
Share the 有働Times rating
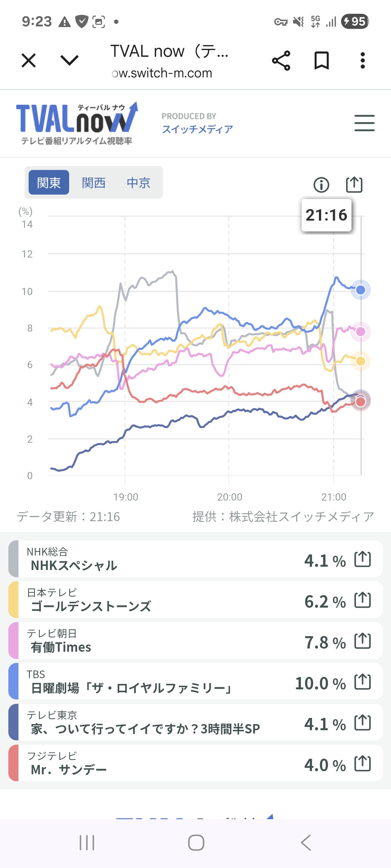point(362,641)
